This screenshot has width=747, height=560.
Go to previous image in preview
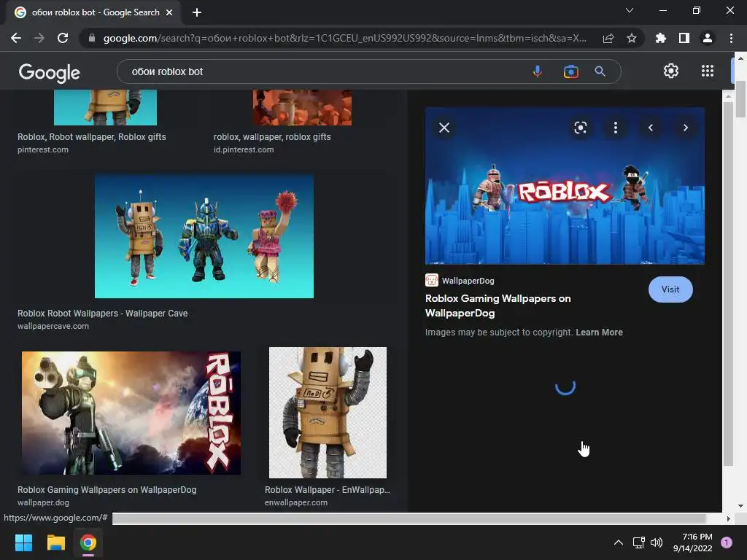(651, 128)
